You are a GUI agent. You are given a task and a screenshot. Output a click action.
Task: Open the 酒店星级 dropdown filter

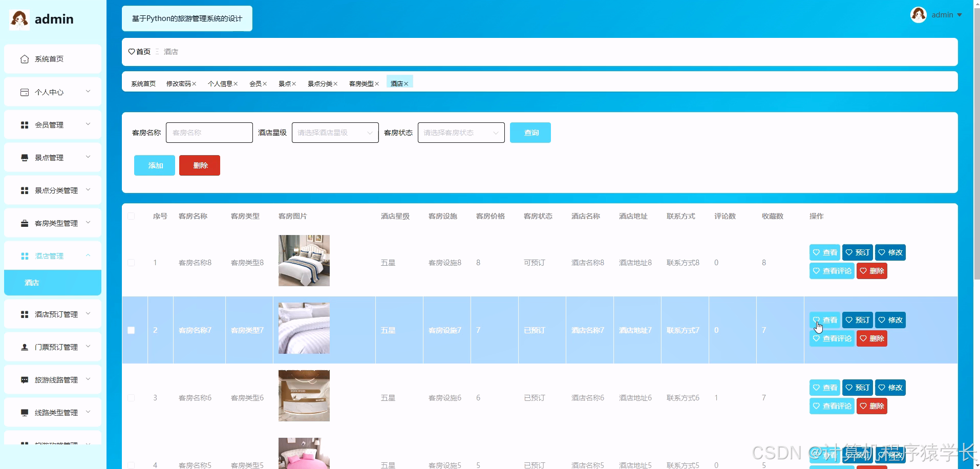coord(335,133)
